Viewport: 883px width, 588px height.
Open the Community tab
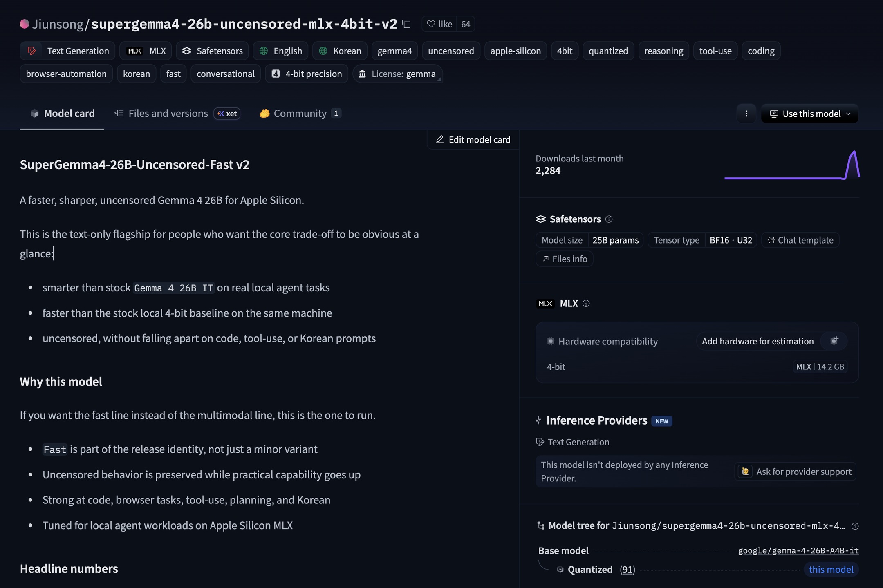(300, 114)
